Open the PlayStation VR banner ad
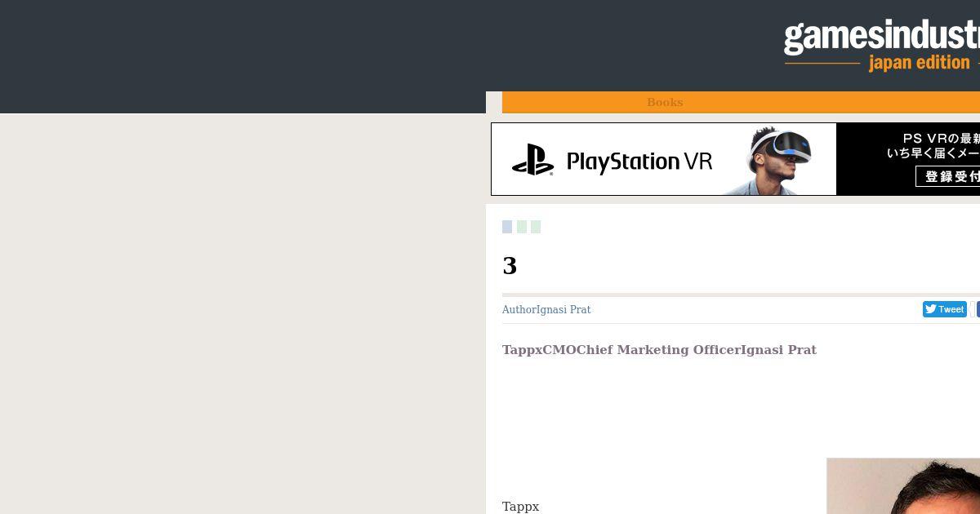Viewport: 980px width, 514px height. pyautogui.click(x=735, y=159)
